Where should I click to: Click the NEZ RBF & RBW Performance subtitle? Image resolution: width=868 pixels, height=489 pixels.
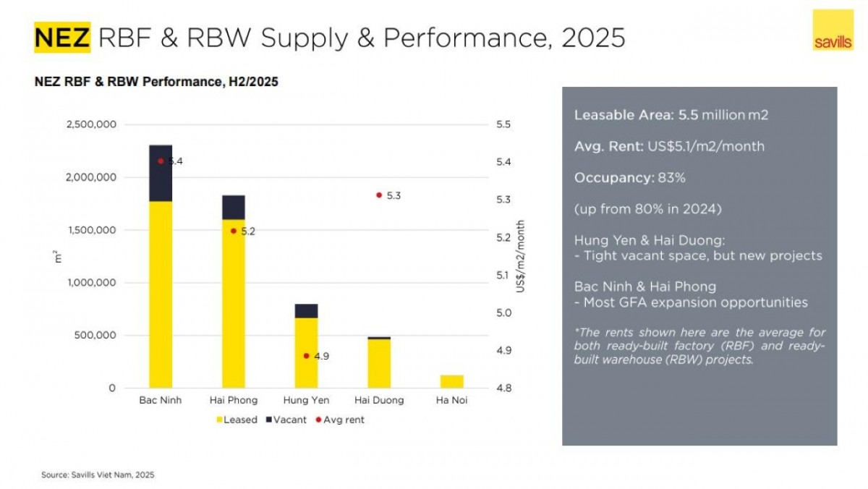coord(156,82)
